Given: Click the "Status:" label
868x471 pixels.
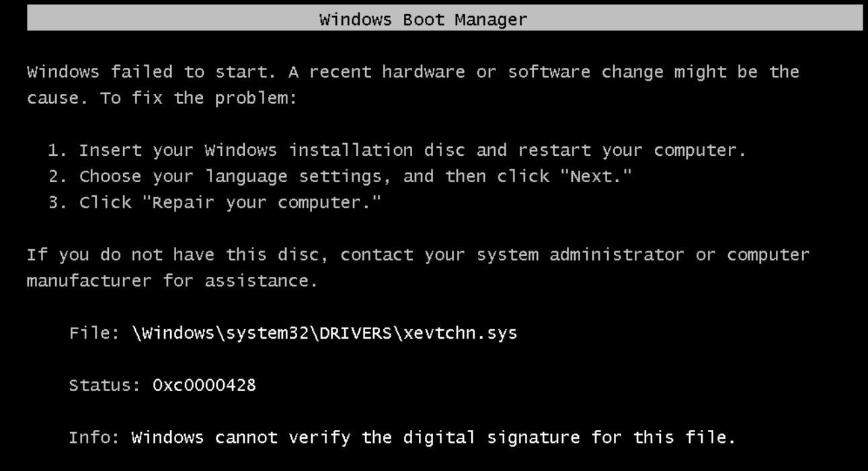Looking at the screenshot, I should pyautogui.click(x=101, y=386).
